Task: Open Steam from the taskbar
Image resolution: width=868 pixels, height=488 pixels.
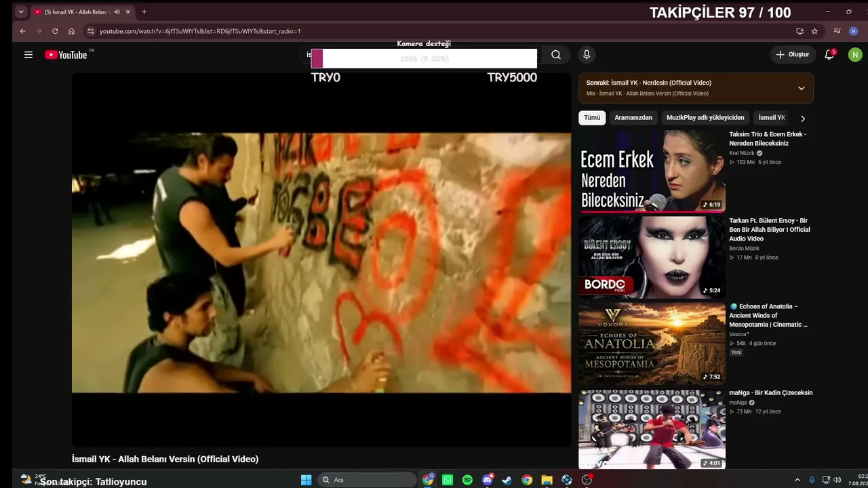Action: pyautogui.click(x=507, y=480)
